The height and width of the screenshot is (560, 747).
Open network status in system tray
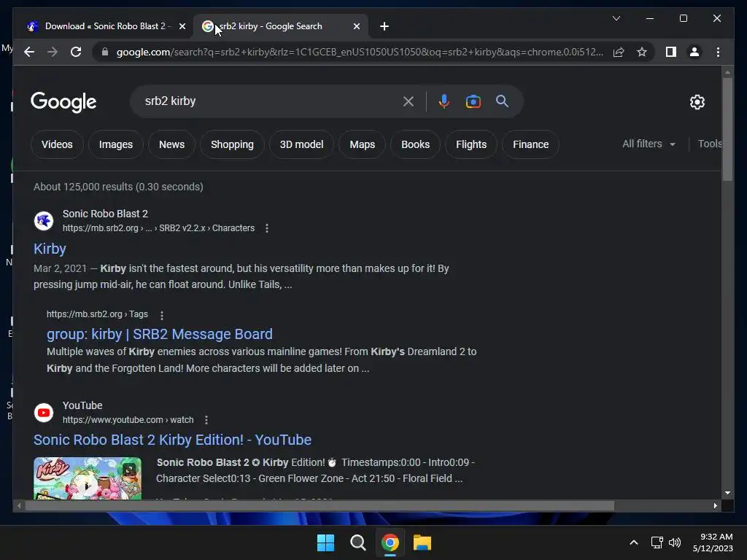pos(657,542)
